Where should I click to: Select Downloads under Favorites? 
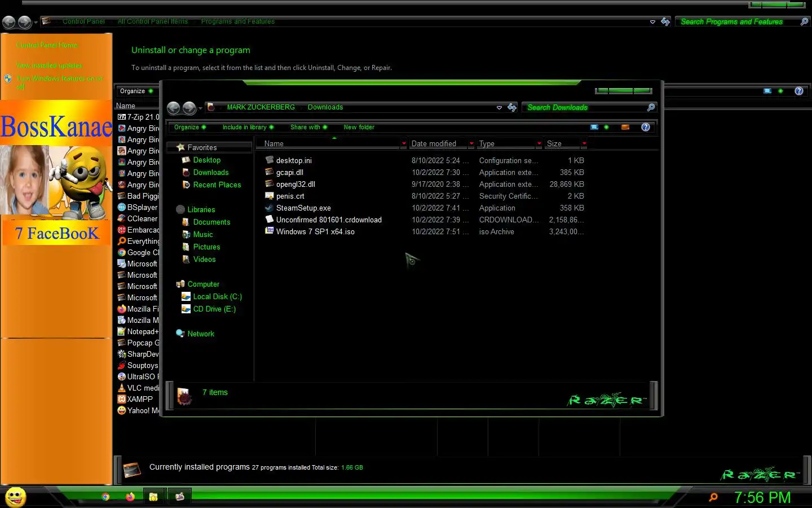[x=211, y=172]
